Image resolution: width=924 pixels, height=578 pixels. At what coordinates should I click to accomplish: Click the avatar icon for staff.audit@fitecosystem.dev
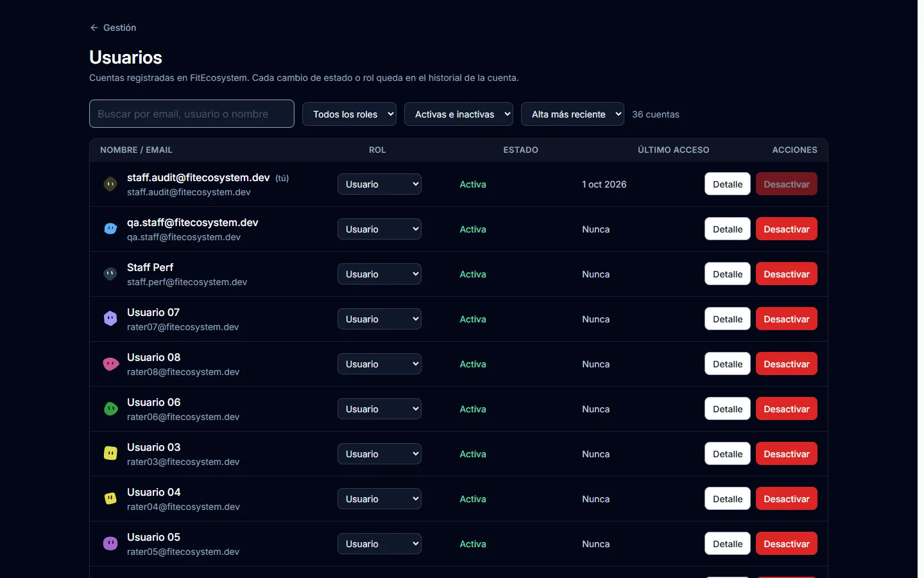pyautogui.click(x=110, y=184)
